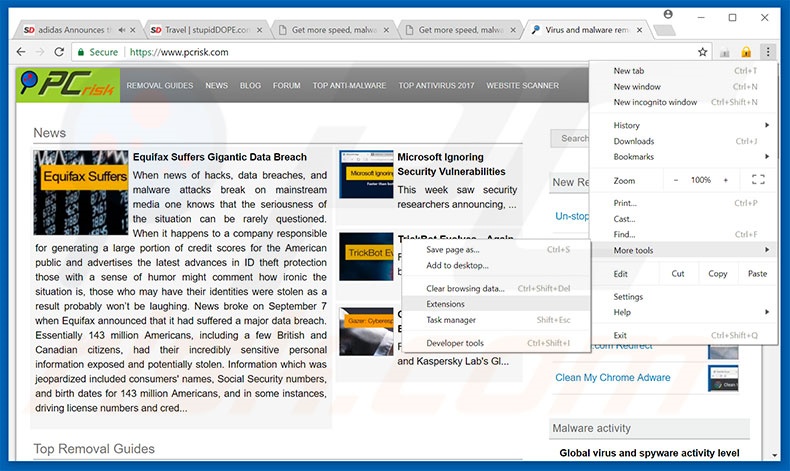Click Cut in Edit row
Viewport: 790px width, 471px height.
tap(678, 274)
